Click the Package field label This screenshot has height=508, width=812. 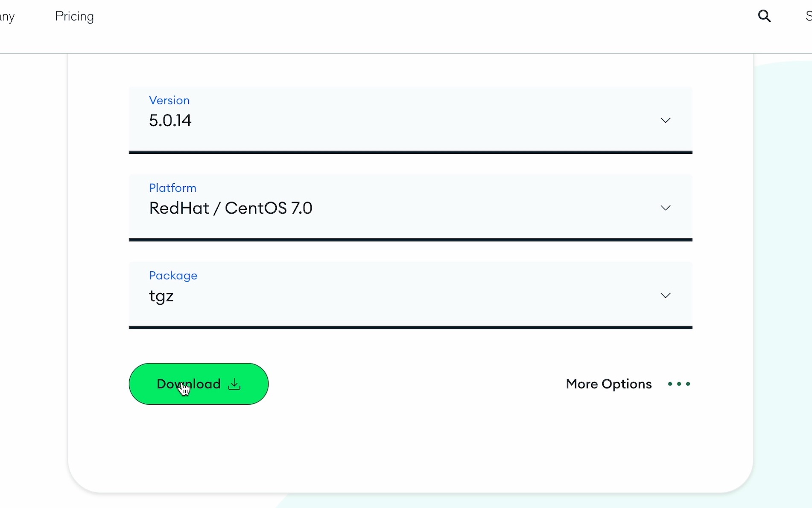coord(173,276)
